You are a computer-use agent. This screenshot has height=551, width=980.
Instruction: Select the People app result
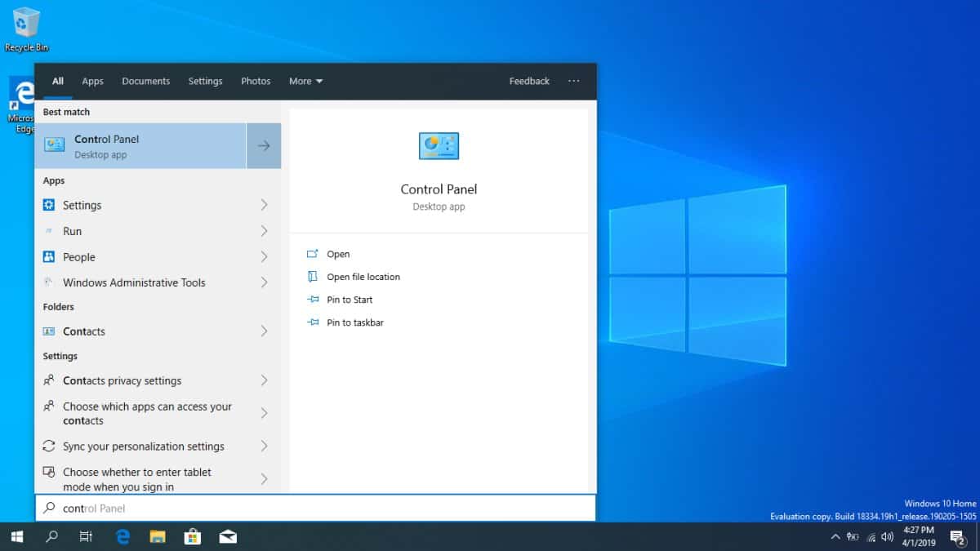click(x=158, y=257)
